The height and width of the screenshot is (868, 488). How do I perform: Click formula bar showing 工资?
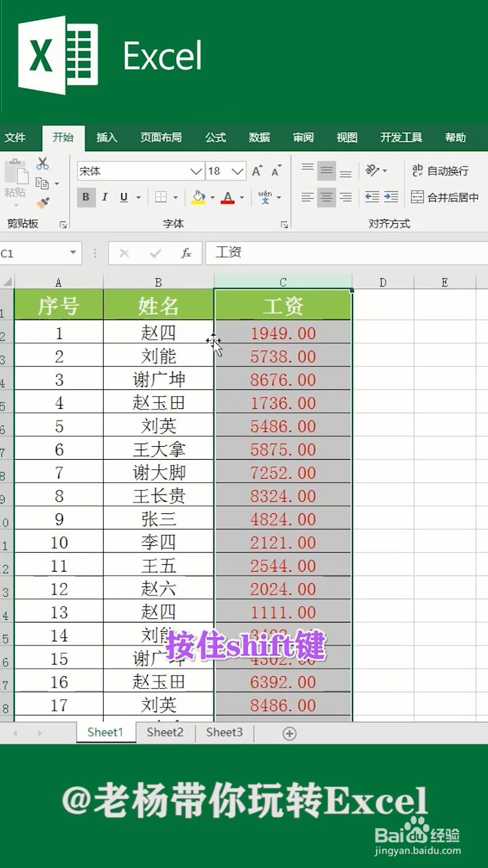click(346, 253)
